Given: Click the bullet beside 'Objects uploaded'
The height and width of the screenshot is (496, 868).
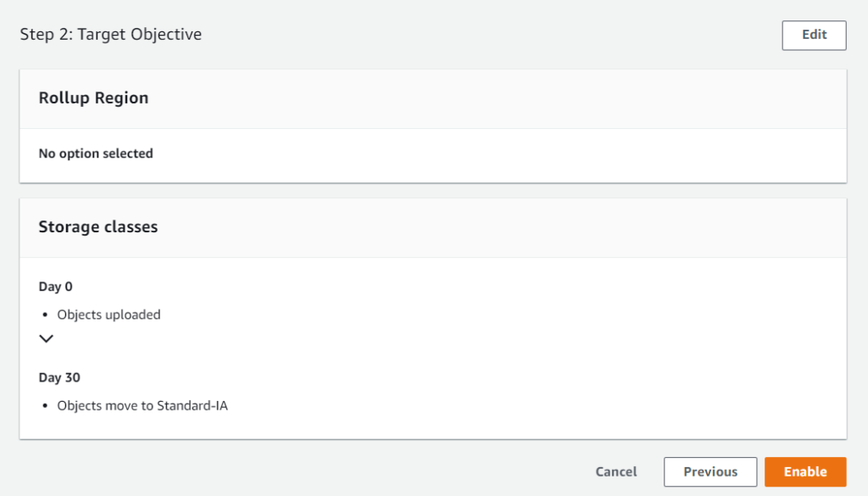Looking at the screenshot, I should point(44,315).
